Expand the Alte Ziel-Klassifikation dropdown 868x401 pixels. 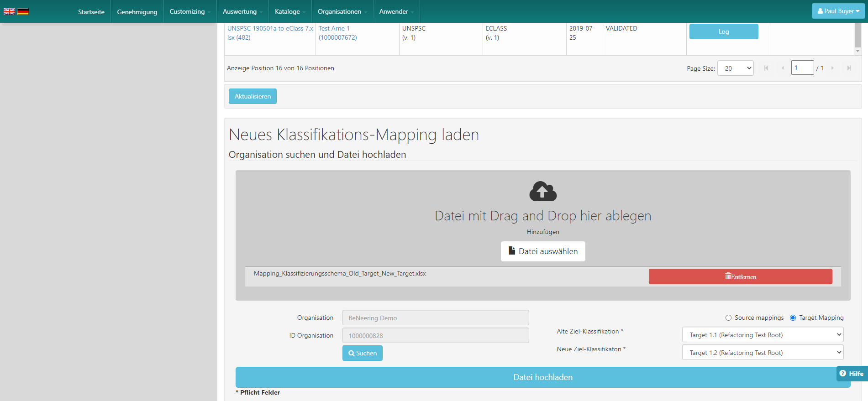point(762,335)
